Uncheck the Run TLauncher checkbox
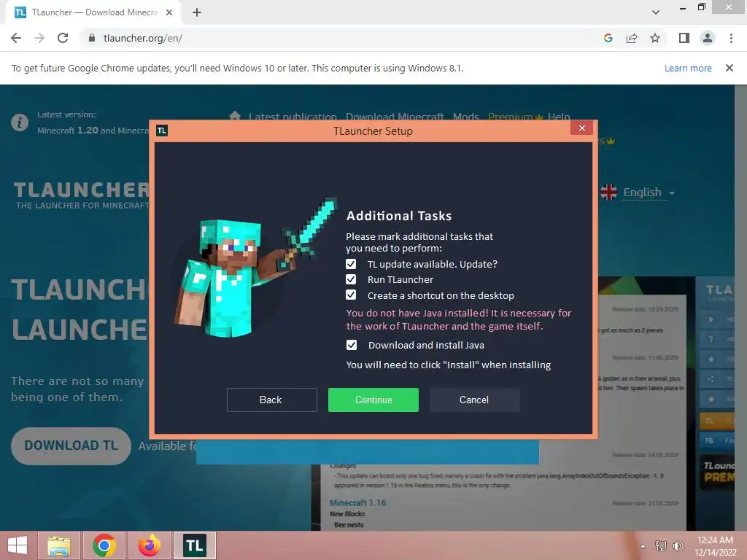Viewport: 747px width, 560px height. pyautogui.click(x=351, y=279)
